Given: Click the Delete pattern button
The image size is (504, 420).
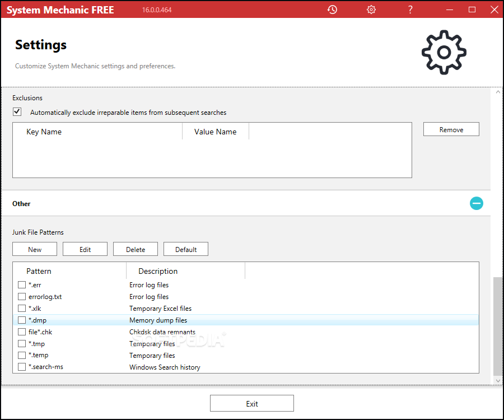Looking at the screenshot, I should 136,249.
